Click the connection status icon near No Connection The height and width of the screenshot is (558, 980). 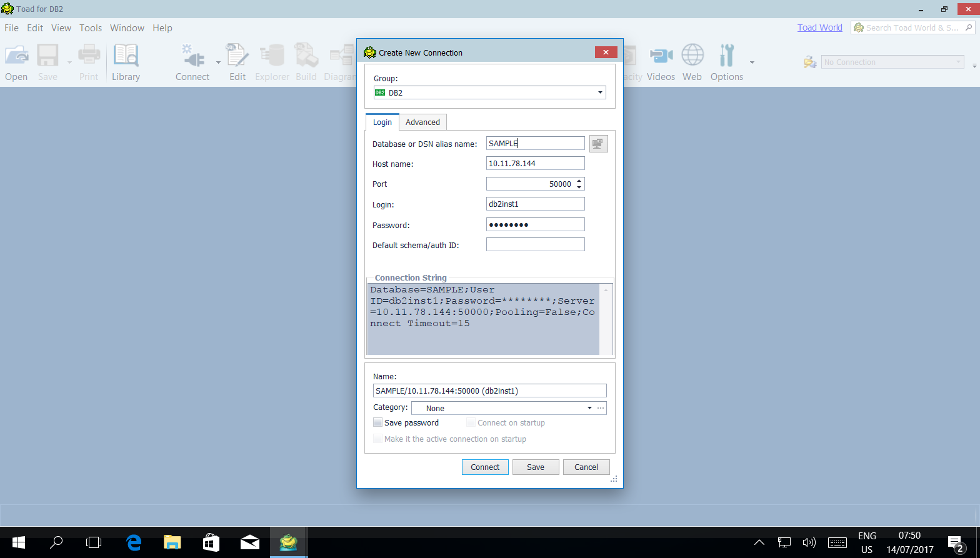click(x=811, y=62)
